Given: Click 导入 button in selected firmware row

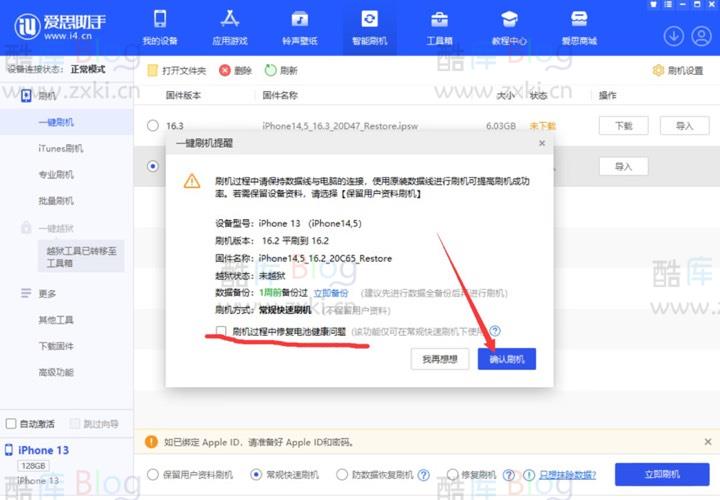Looking at the screenshot, I should tap(624, 166).
